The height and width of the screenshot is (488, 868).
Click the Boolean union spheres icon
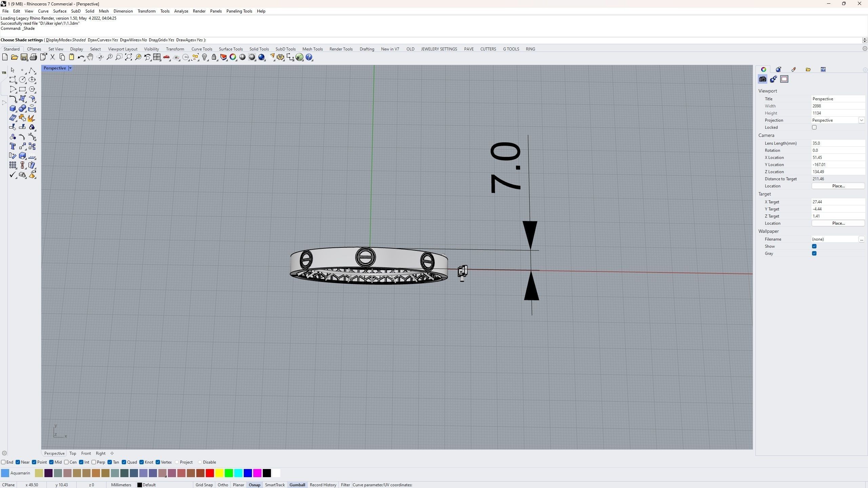tap(22, 108)
